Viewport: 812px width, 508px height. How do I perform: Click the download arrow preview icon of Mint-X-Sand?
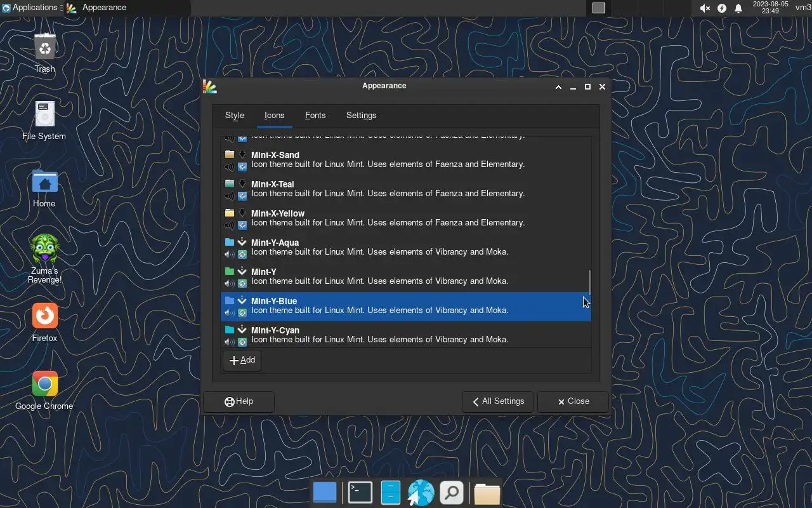[242, 154]
